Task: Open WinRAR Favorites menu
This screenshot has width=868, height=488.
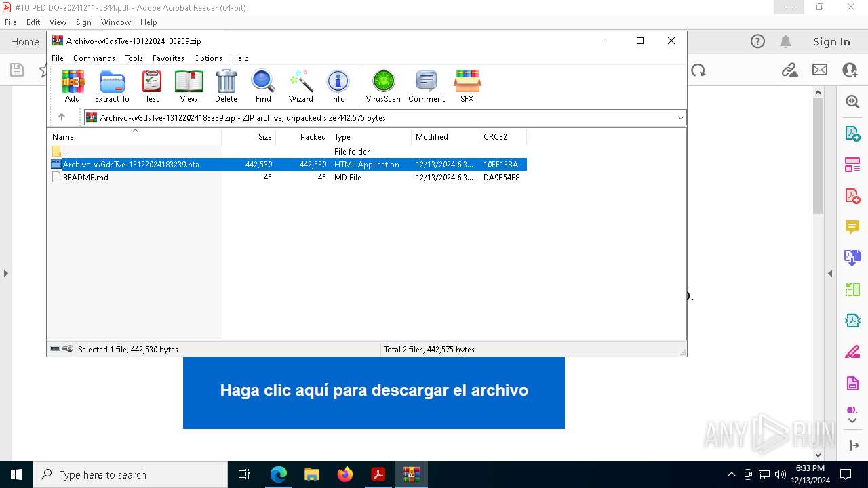Action: [168, 58]
